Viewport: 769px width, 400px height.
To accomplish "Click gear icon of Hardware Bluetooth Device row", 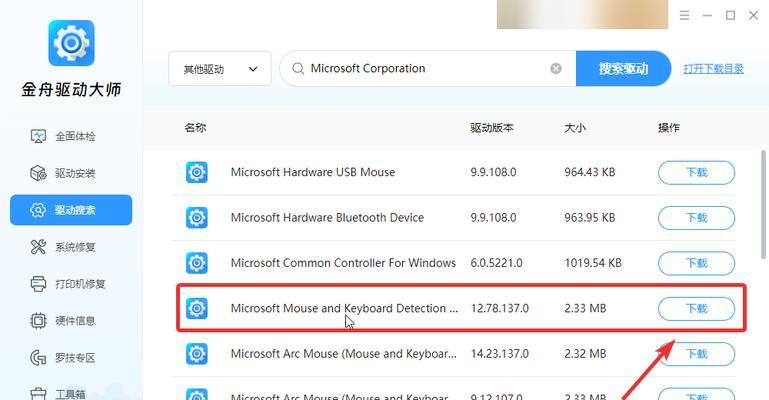I will (197, 218).
